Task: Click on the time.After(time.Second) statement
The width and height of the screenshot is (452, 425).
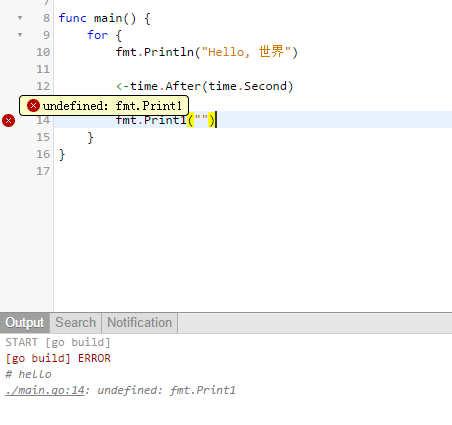Action: pyautogui.click(x=204, y=86)
